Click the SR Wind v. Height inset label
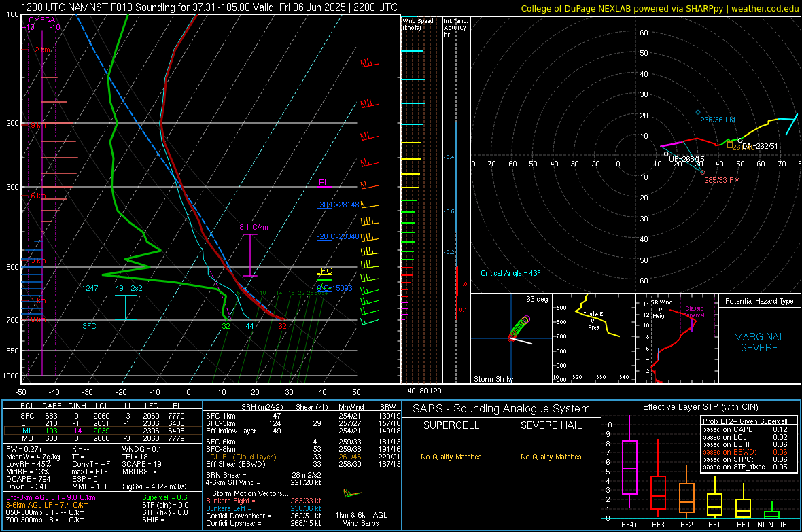This screenshot has width=802, height=532. (x=661, y=309)
